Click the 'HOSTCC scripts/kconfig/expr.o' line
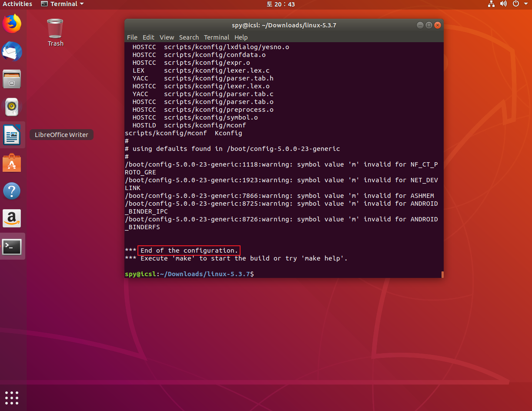This screenshot has height=411, width=532. pos(191,63)
